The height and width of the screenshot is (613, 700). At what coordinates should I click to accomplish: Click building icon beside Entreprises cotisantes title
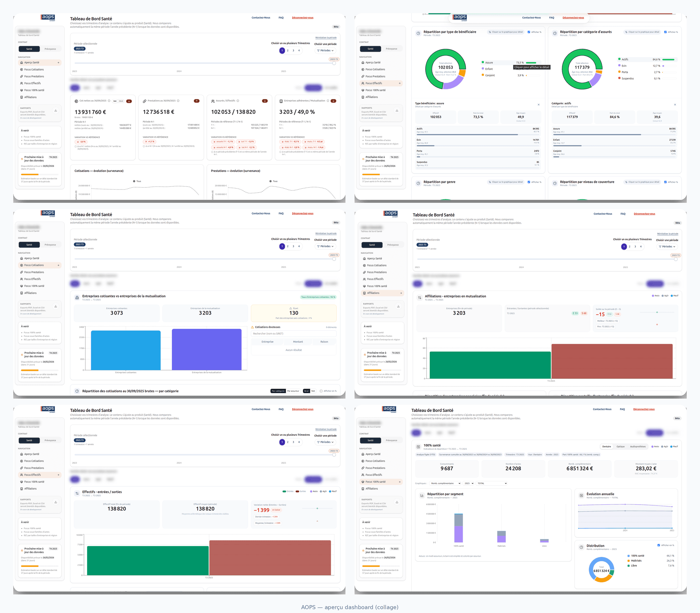(77, 297)
